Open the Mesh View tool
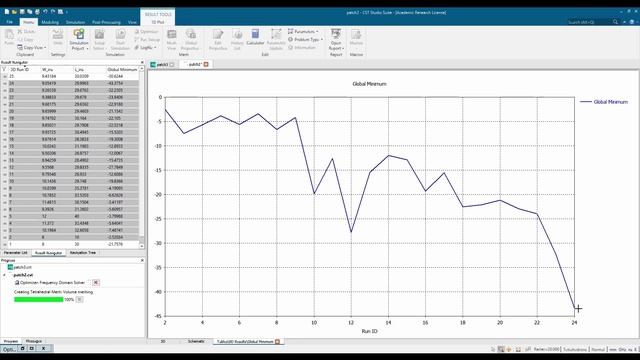This screenshot has width=640, height=360. 172,39
